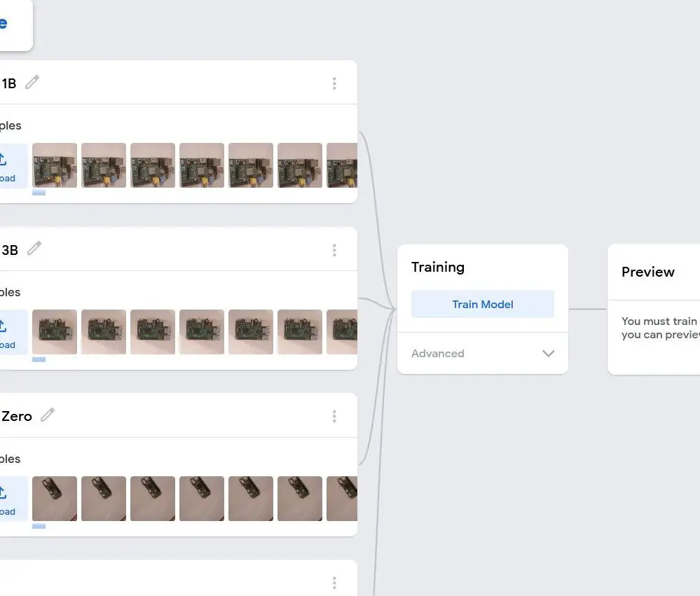Click the 'You must train' preview message
This screenshot has width=700, height=596.
[x=661, y=328]
